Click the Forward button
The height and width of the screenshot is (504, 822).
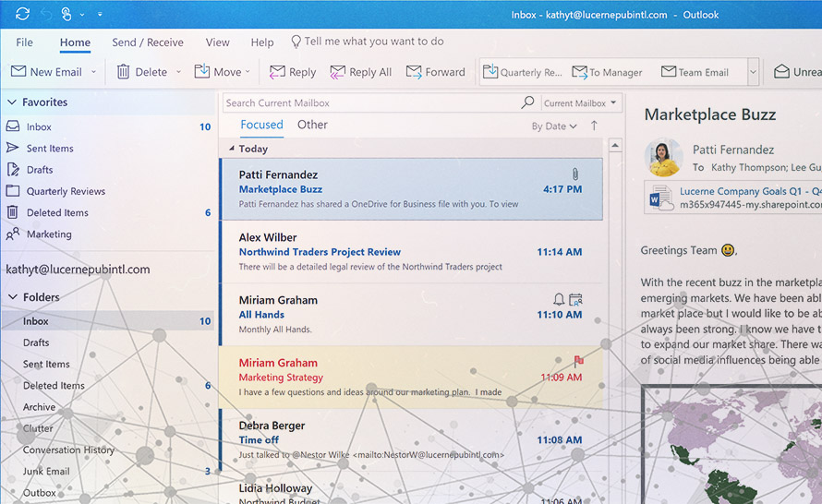tap(436, 72)
